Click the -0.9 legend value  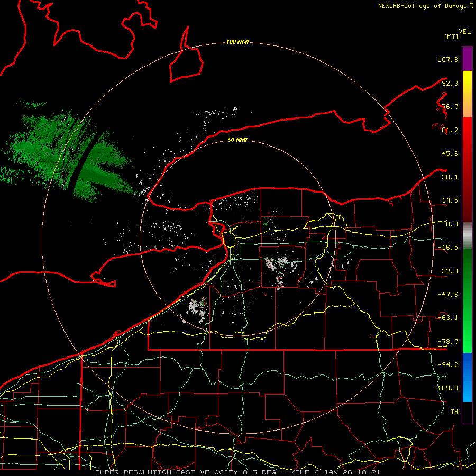pos(450,224)
